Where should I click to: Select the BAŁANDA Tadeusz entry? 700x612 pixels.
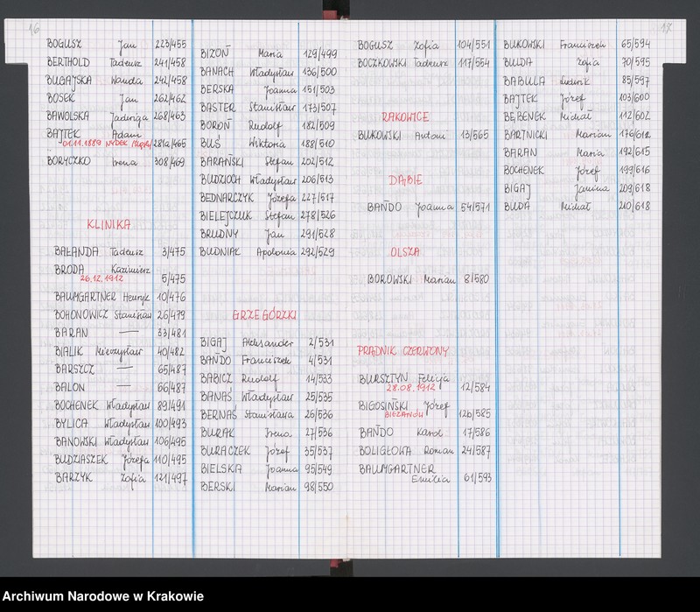click(120, 251)
